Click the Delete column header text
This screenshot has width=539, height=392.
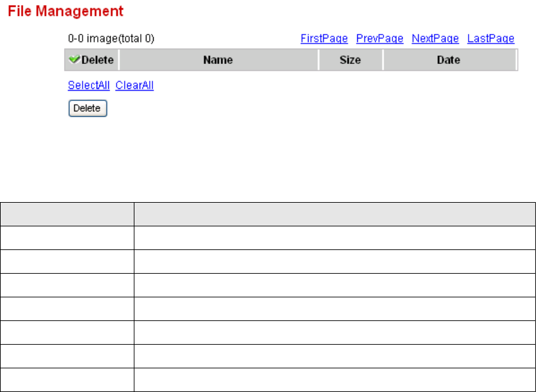tap(97, 60)
